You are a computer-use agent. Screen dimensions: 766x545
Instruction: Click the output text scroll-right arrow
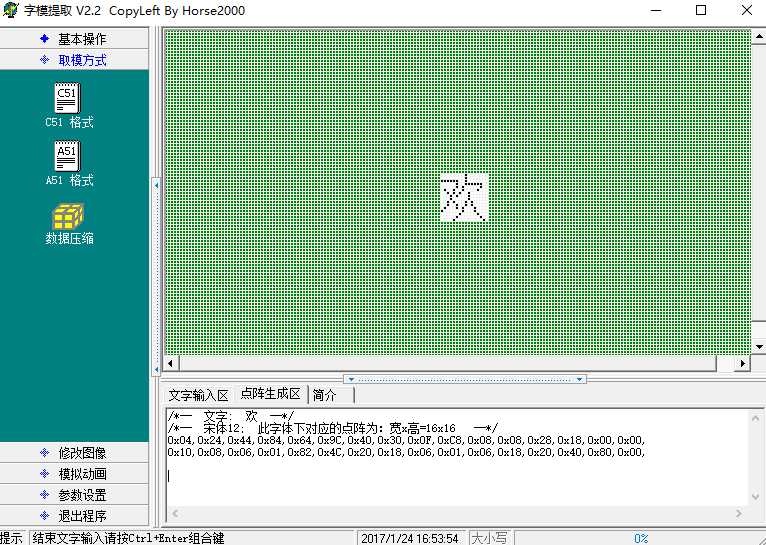(739, 513)
